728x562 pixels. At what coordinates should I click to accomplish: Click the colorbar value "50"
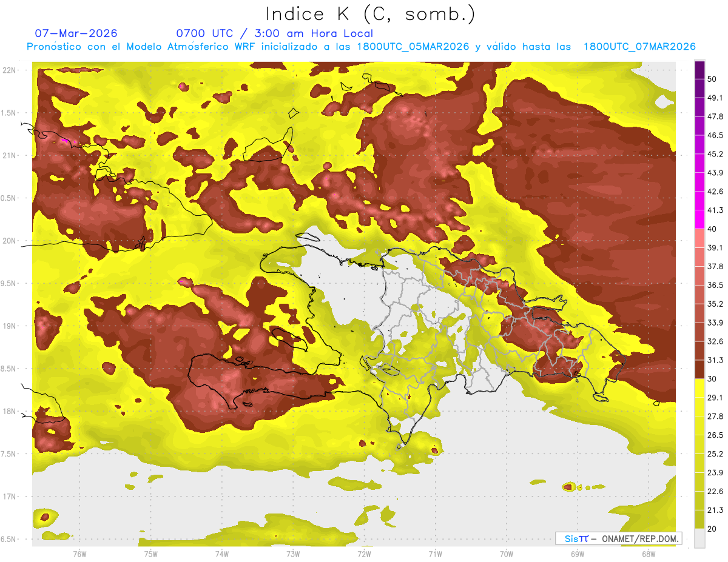pos(712,79)
